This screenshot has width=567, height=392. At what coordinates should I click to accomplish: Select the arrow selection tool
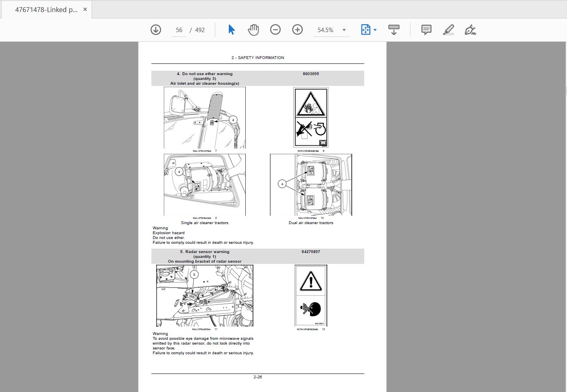(x=231, y=30)
